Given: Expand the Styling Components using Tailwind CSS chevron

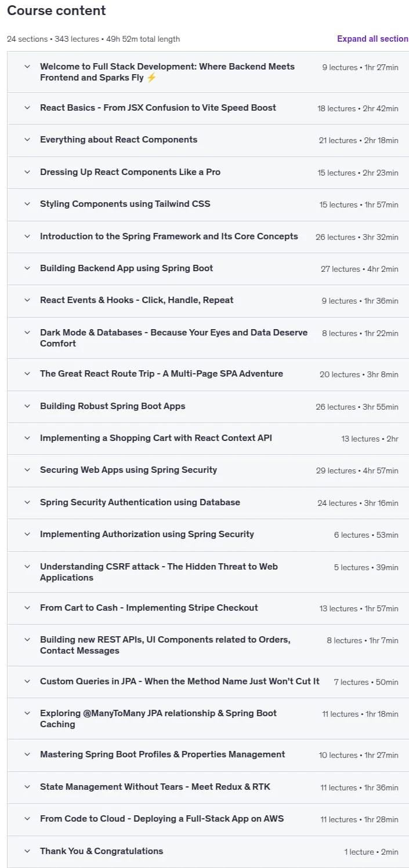Looking at the screenshot, I should coord(27,204).
